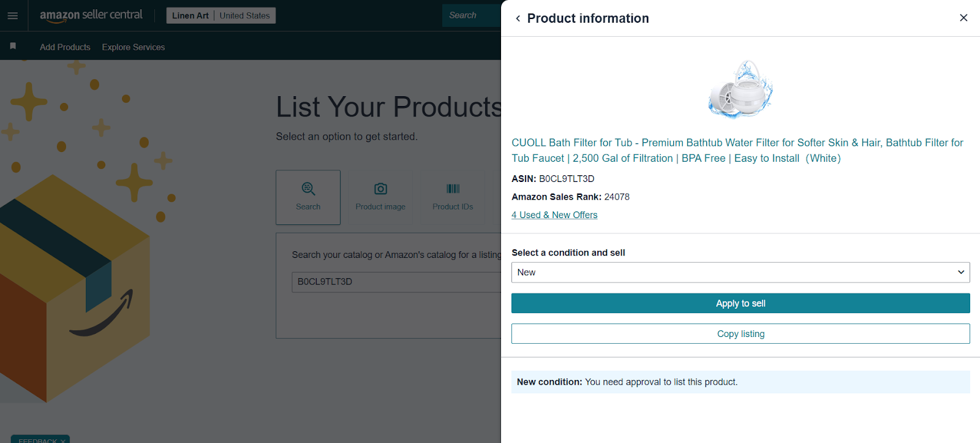This screenshot has width=980, height=443.
Task: Click the FEEDBACK button at bottom left
Action: coord(39,440)
